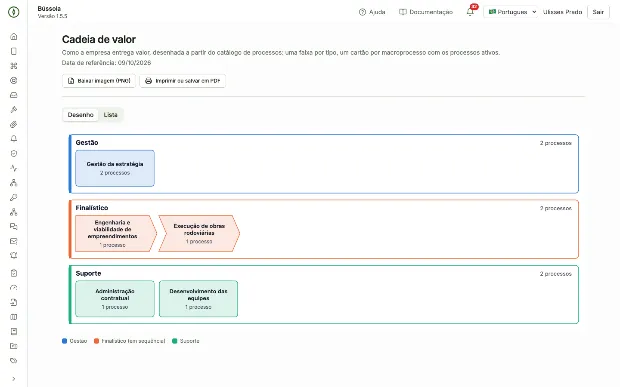Image resolution: width=620 pixels, height=387 pixels.
Task: Open the home icon in sidebar
Action: point(14,36)
